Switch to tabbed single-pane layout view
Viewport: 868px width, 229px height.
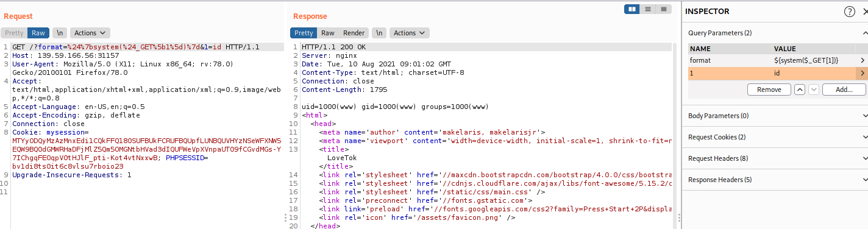(663, 9)
